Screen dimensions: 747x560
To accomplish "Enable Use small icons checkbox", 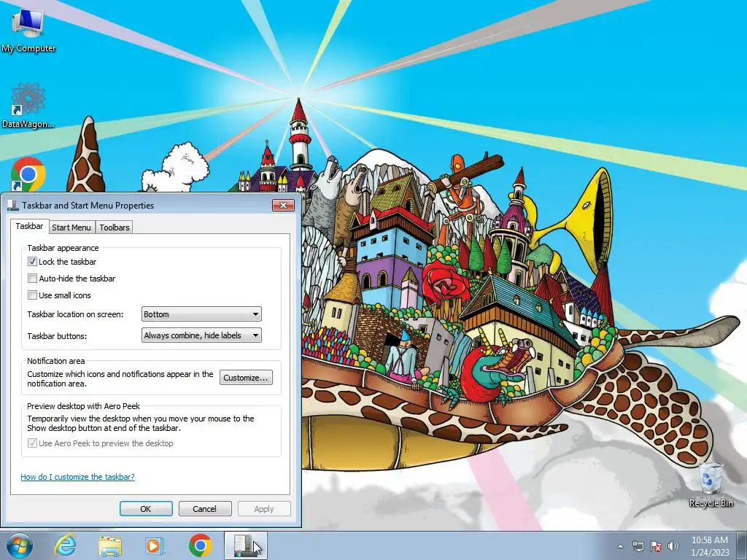I will [x=32, y=295].
